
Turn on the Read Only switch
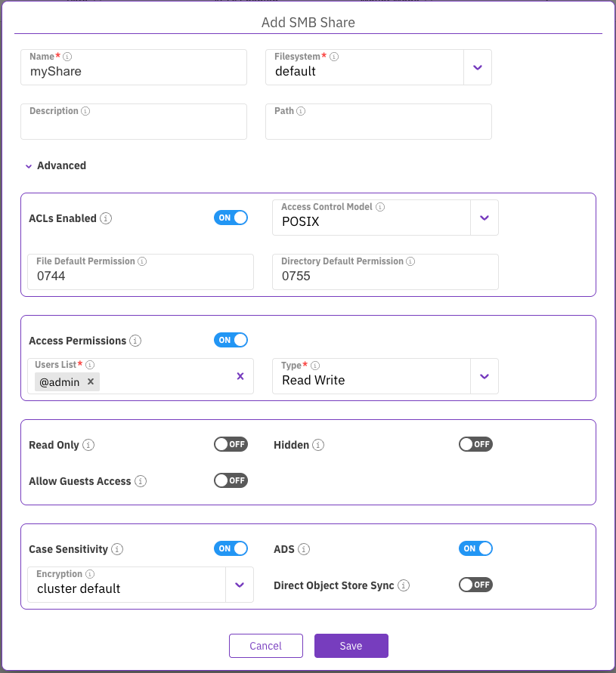point(231,444)
